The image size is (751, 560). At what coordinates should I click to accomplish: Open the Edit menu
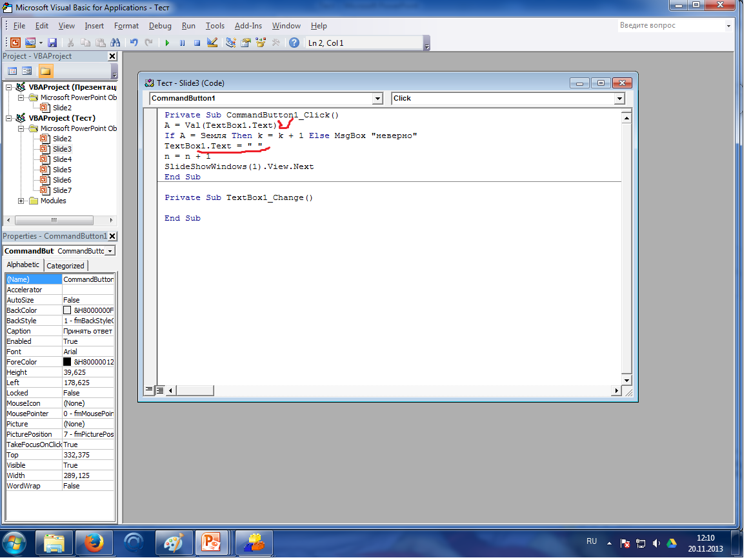[42, 26]
